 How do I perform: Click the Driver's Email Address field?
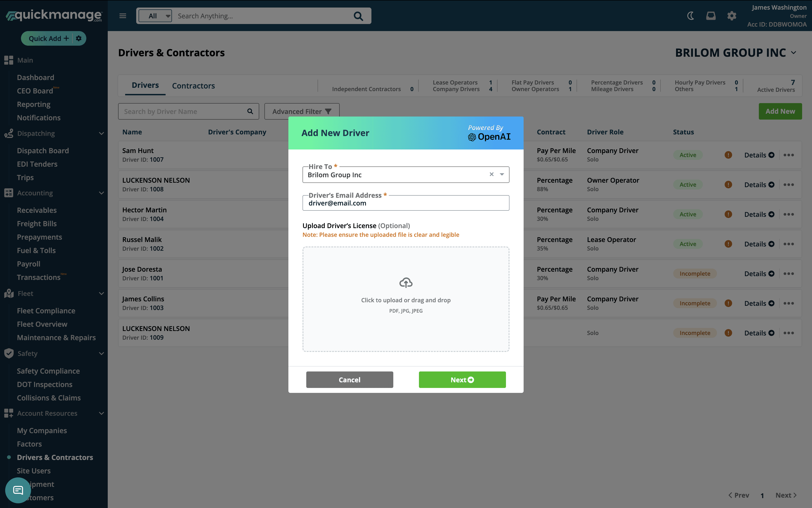pos(406,203)
